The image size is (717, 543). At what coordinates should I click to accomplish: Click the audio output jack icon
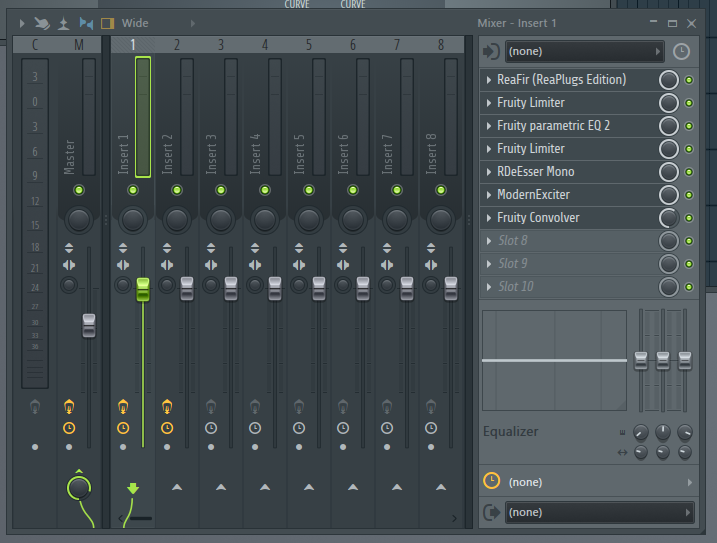pos(492,512)
